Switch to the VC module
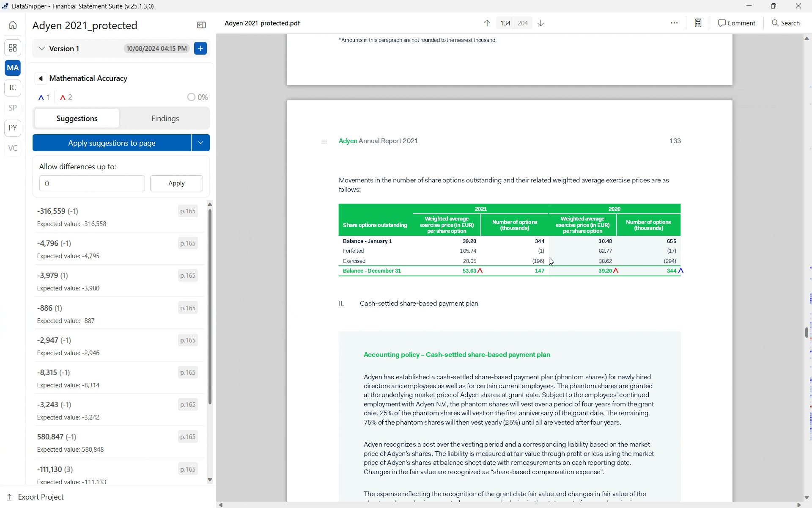The image size is (812, 508). click(13, 148)
